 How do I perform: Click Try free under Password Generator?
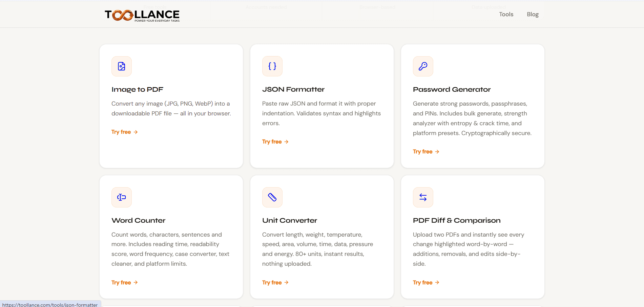(426, 152)
